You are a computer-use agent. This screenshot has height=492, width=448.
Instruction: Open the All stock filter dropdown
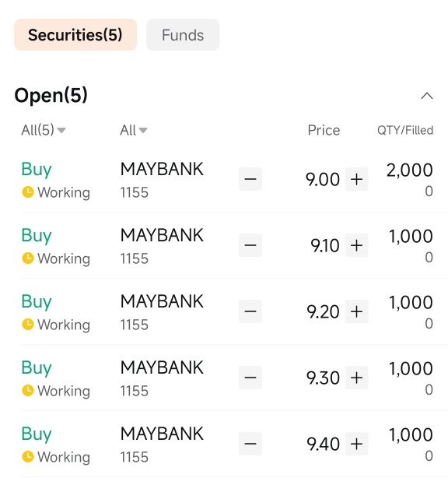click(134, 130)
